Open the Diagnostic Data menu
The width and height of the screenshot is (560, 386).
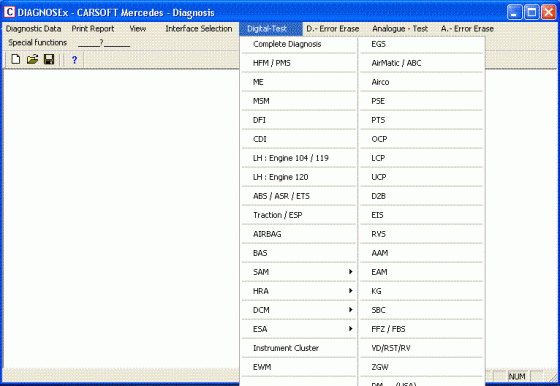(x=34, y=29)
